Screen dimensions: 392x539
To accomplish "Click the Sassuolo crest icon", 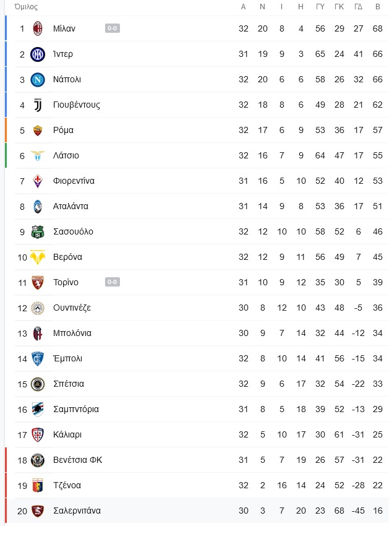I will pyautogui.click(x=38, y=232).
